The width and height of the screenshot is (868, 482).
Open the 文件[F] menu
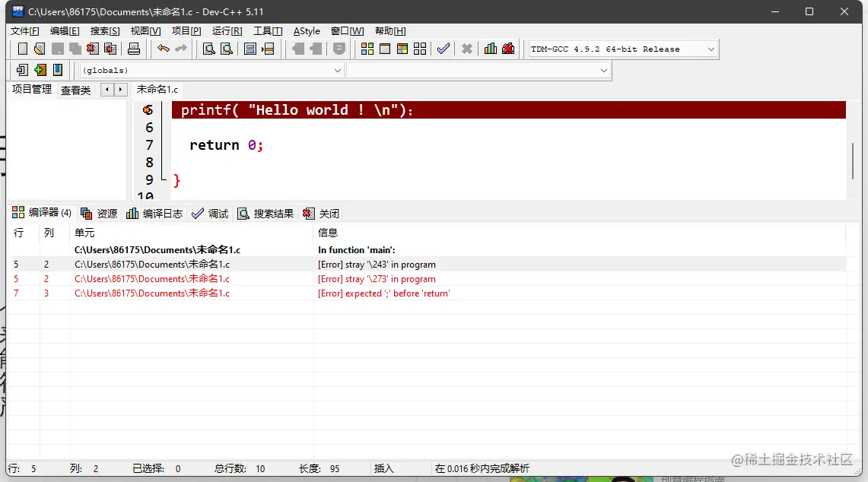pos(25,31)
